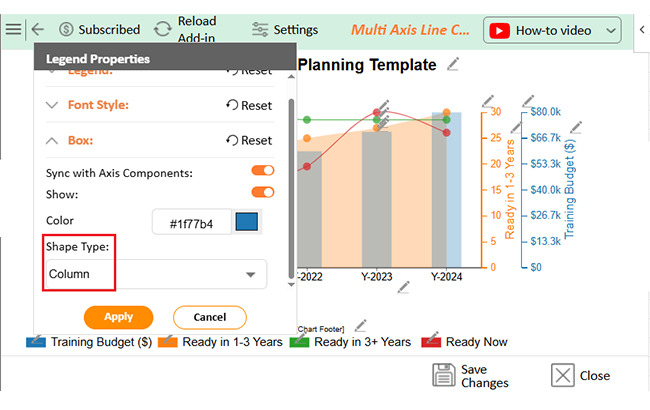
Task: Open Settings sliders icon
Action: pyautogui.click(x=261, y=30)
